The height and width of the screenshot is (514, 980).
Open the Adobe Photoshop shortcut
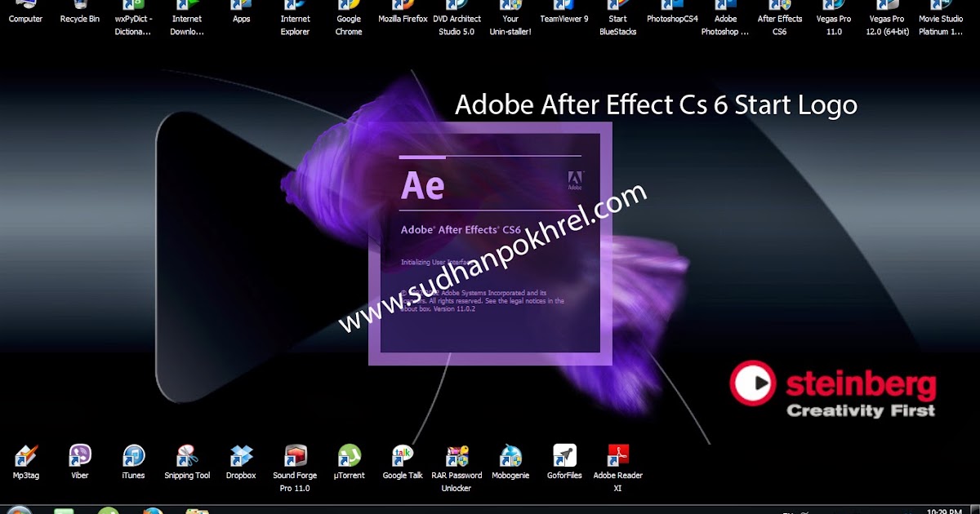pos(725,18)
